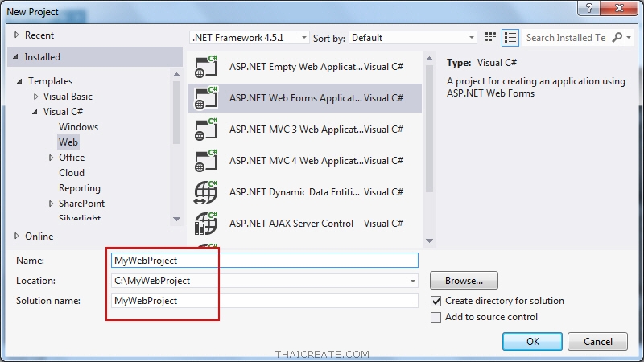644x362 pixels.
Task: Close the New Project dialog
Action: pyautogui.click(x=619, y=8)
